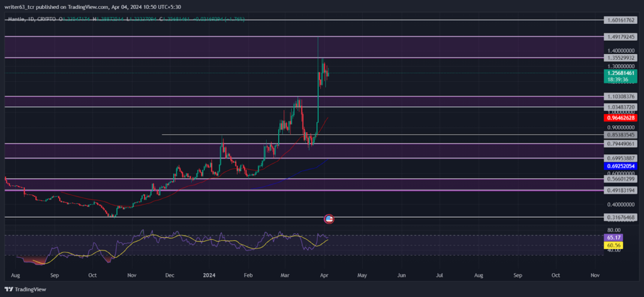This screenshot has height=297, width=644.
Task: Click the Mantle, 1D, CRYPTO symbol legend
Action: [31, 20]
